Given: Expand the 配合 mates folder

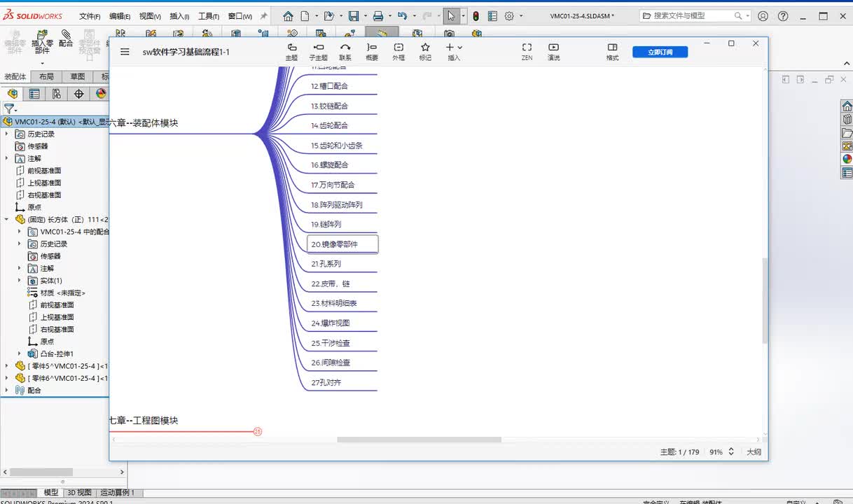Looking at the screenshot, I should [6, 391].
